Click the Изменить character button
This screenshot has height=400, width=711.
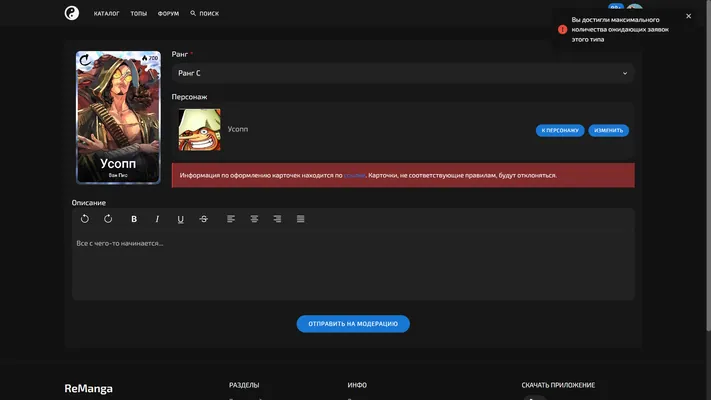click(x=609, y=130)
